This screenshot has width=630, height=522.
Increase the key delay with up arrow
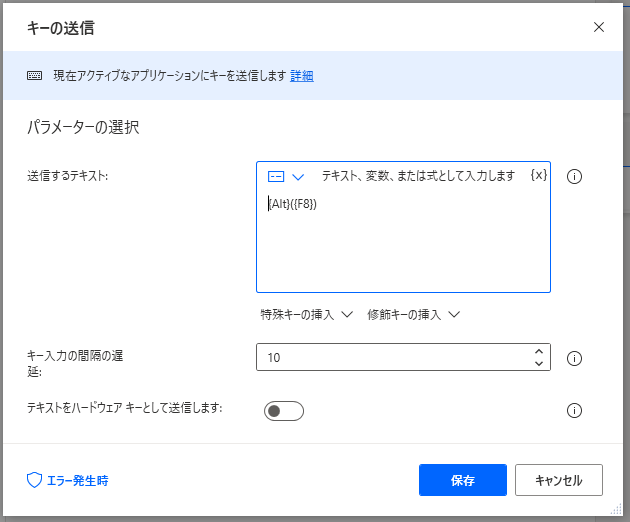[x=539, y=351]
